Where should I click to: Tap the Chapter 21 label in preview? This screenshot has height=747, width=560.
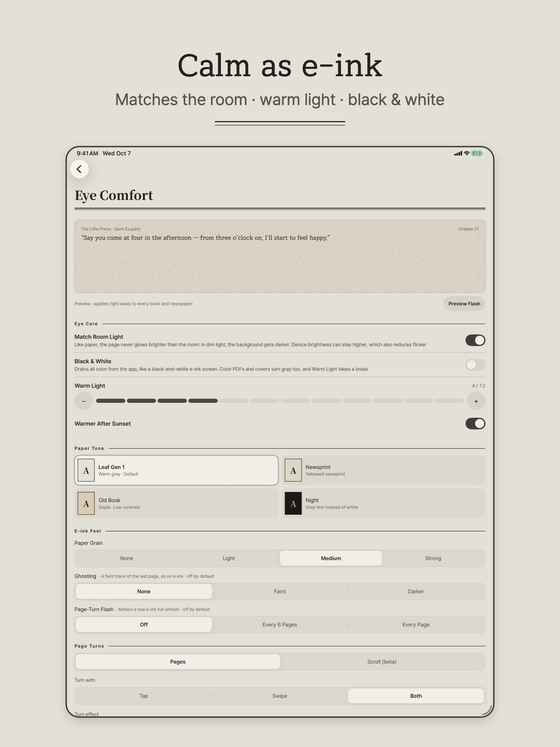pos(468,229)
